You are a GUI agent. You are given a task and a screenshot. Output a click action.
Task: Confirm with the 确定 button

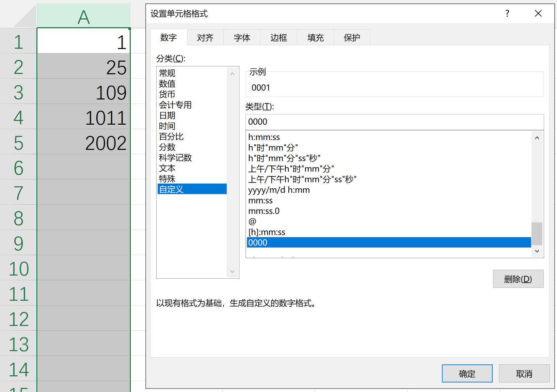[x=467, y=374]
